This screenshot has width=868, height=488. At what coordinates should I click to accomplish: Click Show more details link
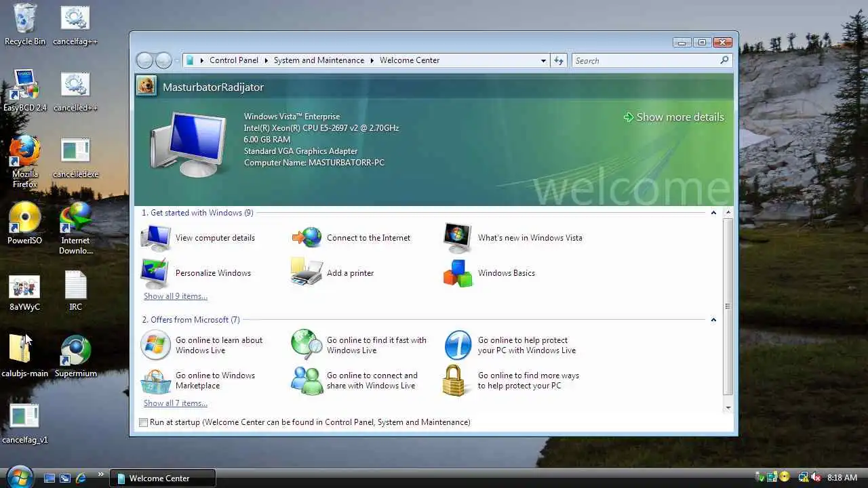673,117
